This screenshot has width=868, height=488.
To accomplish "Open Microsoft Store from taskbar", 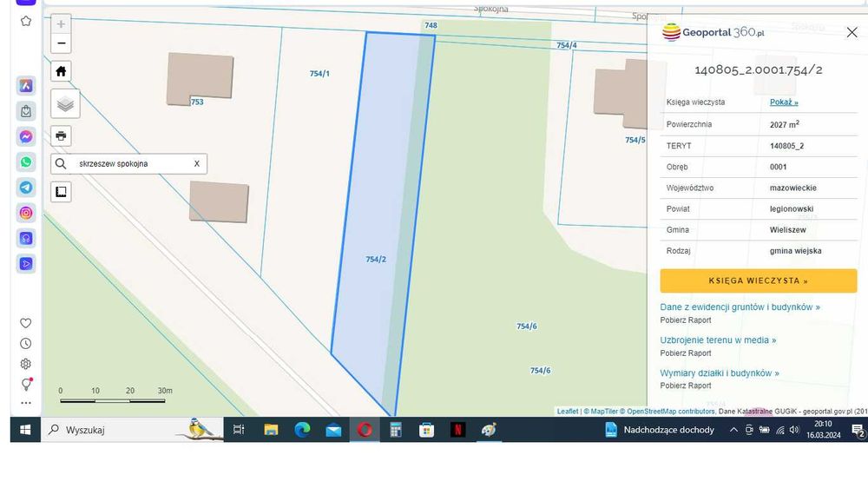I will coord(426,430).
